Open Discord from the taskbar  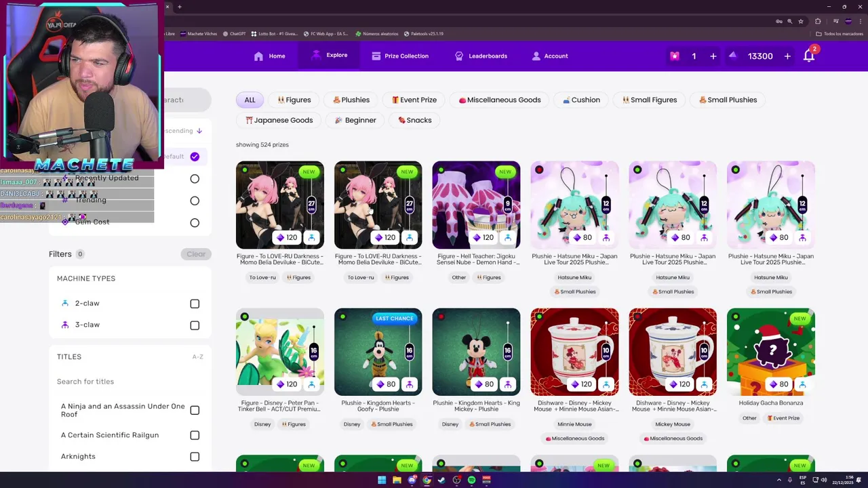tap(412, 480)
